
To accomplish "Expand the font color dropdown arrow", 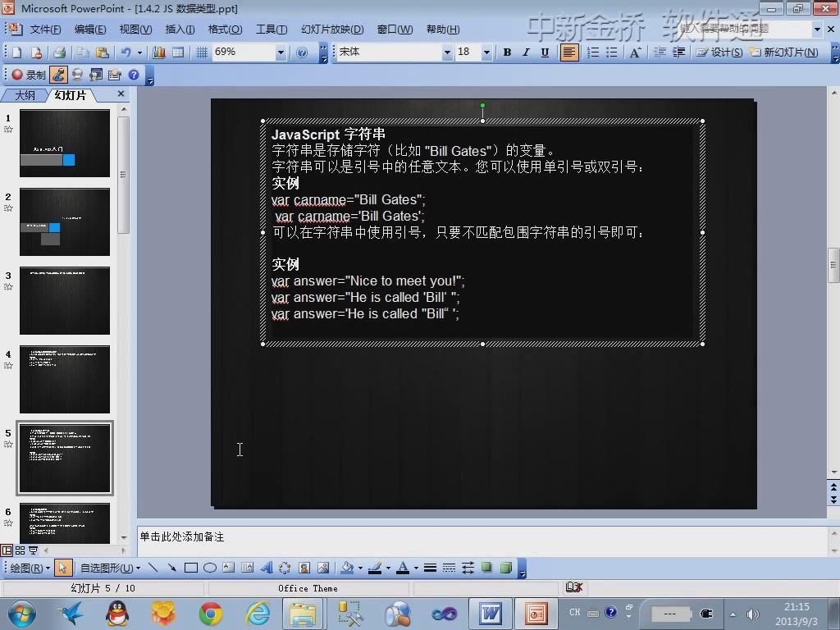I will tap(416, 568).
